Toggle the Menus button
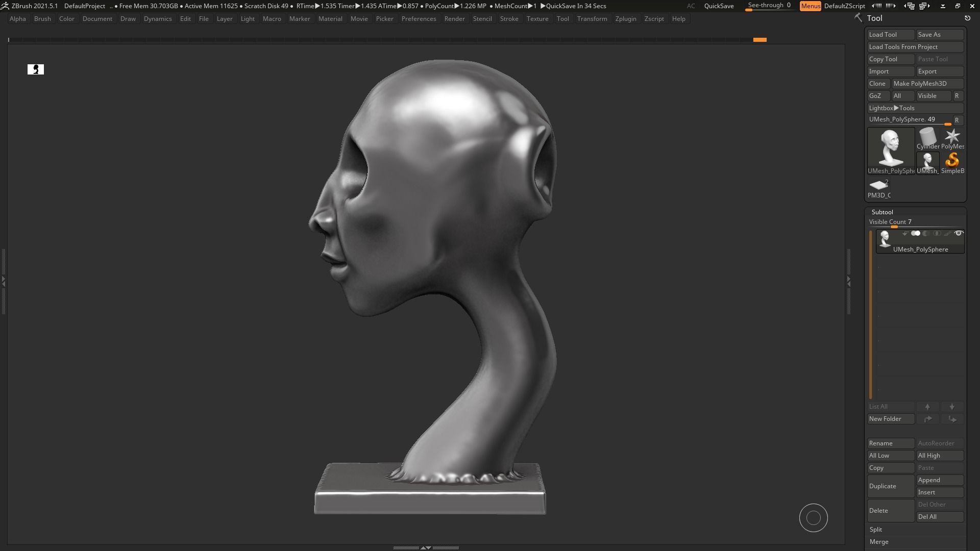980x551 pixels. (810, 6)
